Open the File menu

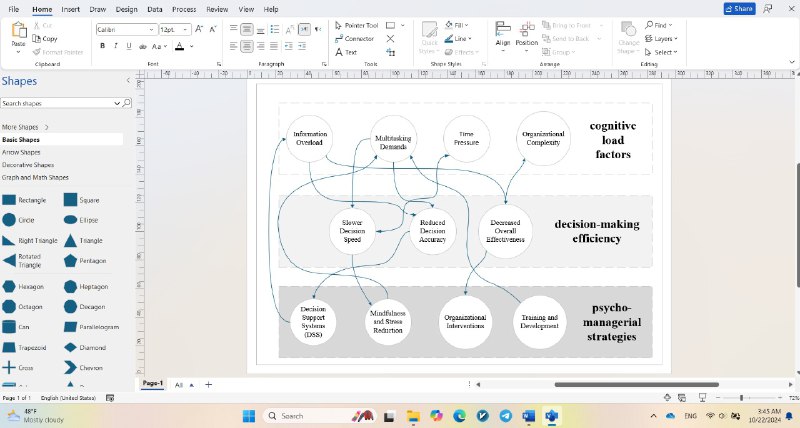(14, 9)
